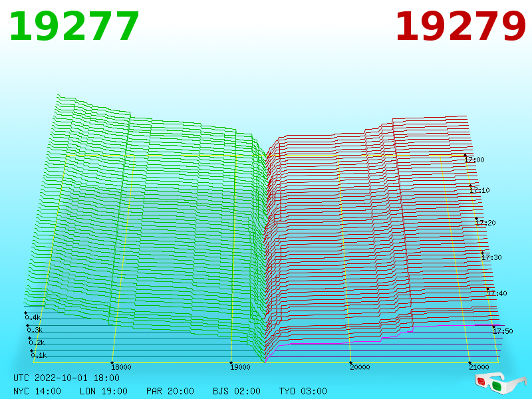Select the 17:10 time axis marker

click(479, 190)
